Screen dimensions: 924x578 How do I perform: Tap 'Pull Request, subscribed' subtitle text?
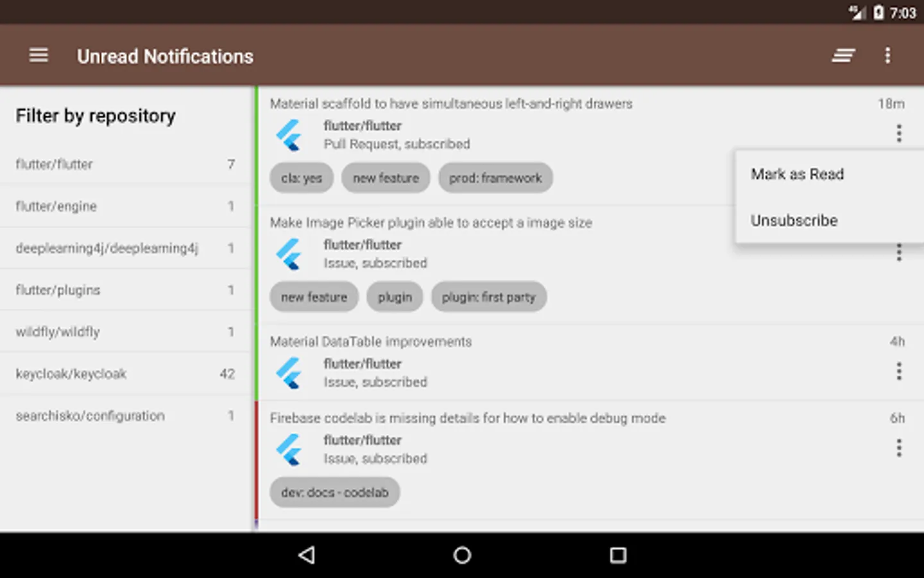tap(397, 144)
